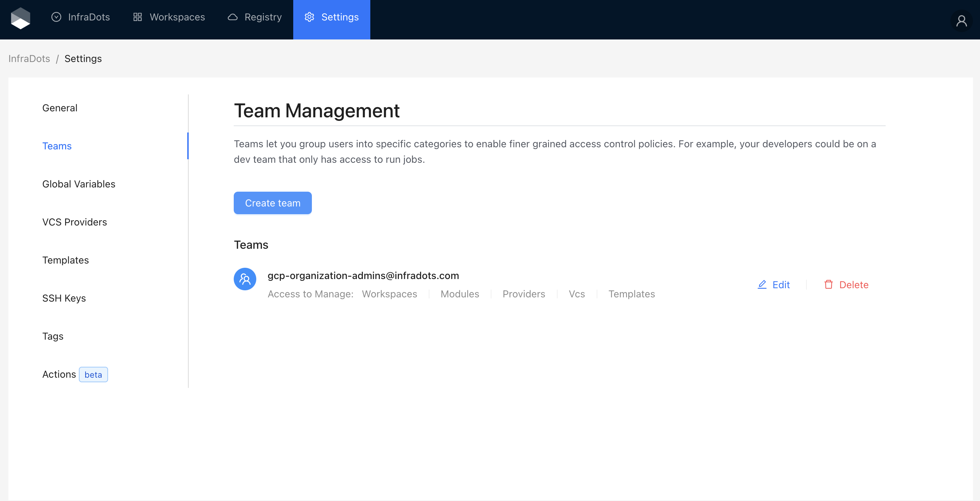The width and height of the screenshot is (980, 501).
Task: Open SSH Keys settings
Action: pos(64,298)
